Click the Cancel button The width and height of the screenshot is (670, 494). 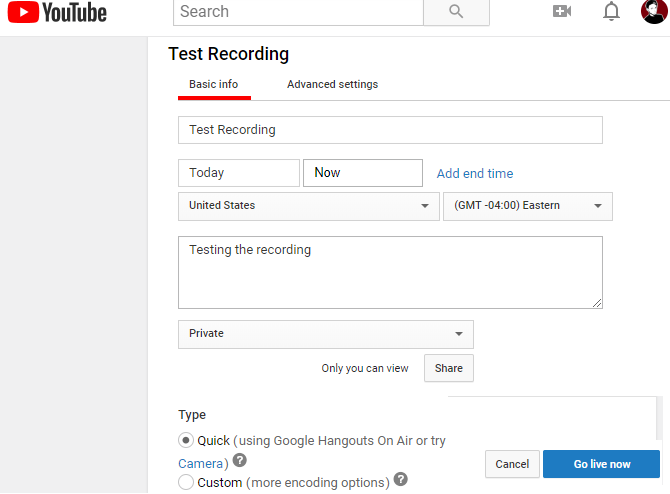(x=512, y=464)
